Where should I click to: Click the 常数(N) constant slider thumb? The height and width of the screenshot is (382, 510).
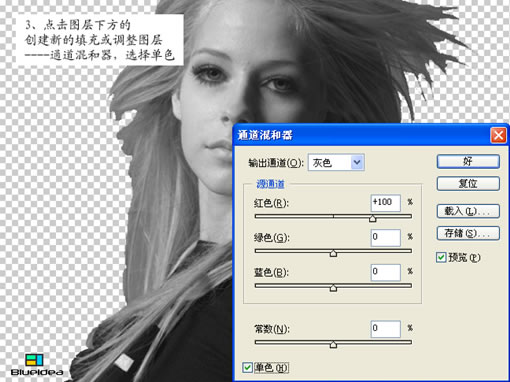click(333, 344)
